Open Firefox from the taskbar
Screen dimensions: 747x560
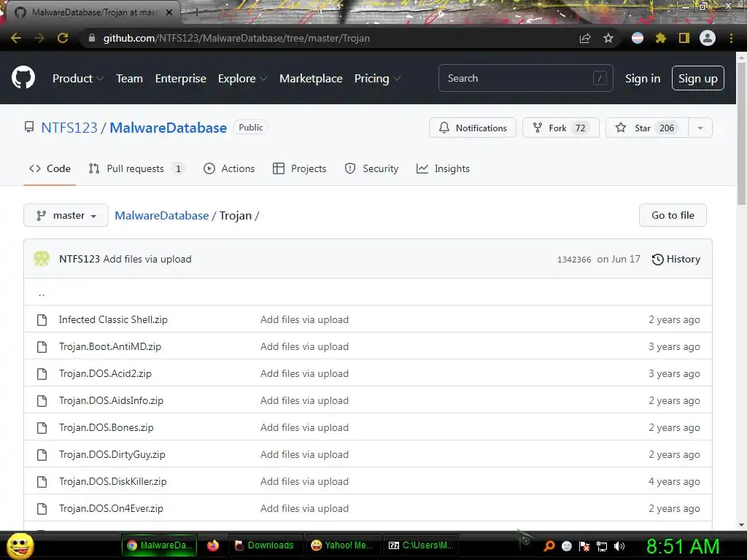(x=213, y=545)
